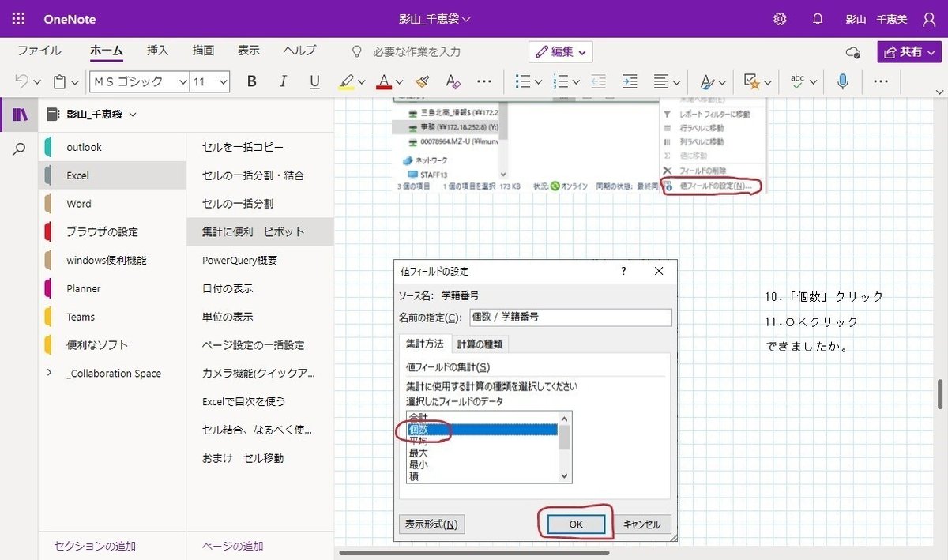This screenshot has height=560, width=948.
Task: Open the ファイル menu
Action: pos(39,50)
